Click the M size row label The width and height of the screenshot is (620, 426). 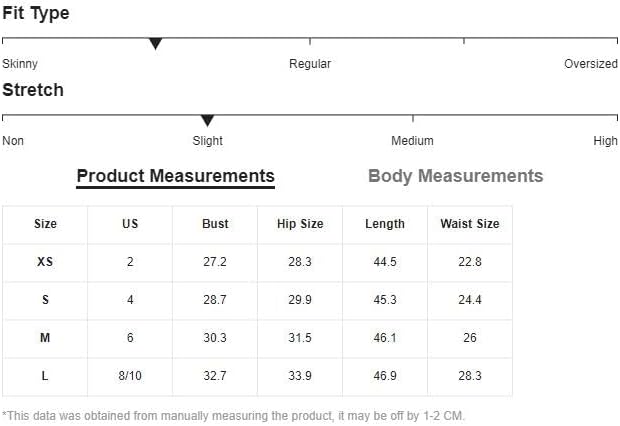(x=45, y=339)
